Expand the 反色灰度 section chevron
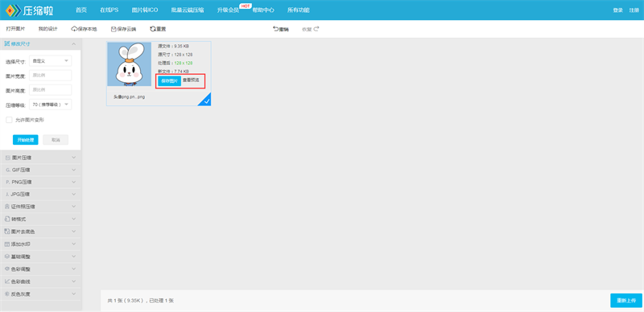Image resolution: width=644 pixels, height=312 pixels. tap(73, 294)
